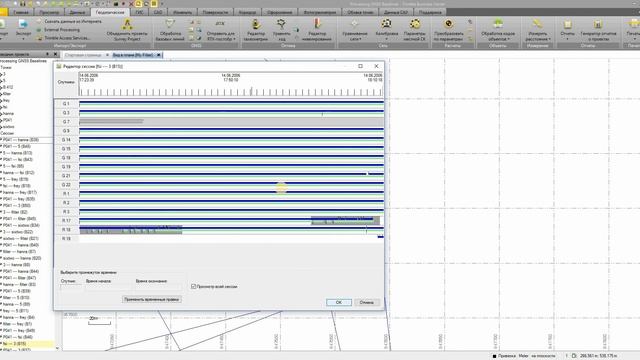Open the total station editor icon
Viewport: 640px width, 360px height.
pyautogui.click(x=256, y=24)
